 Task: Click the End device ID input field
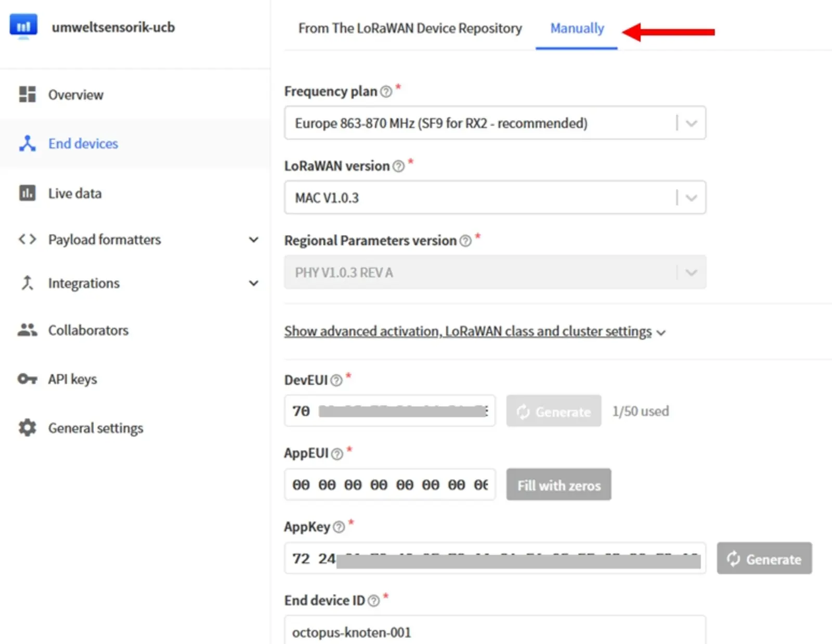coord(494,632)
